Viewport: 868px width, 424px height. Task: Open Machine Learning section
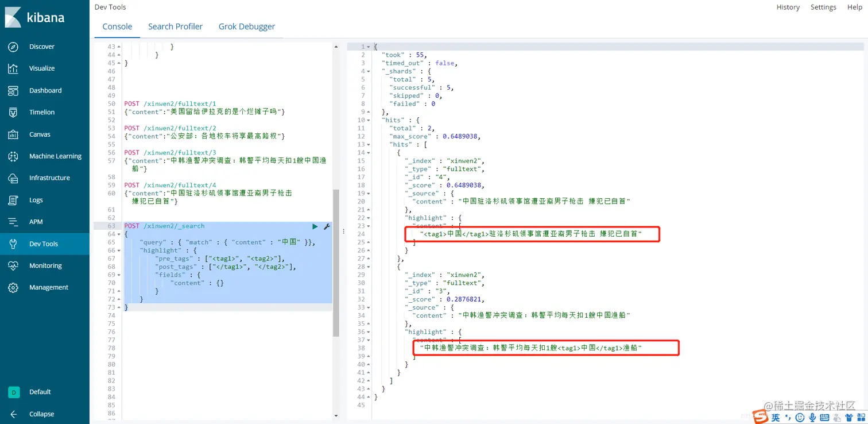(x=45, y=156)
